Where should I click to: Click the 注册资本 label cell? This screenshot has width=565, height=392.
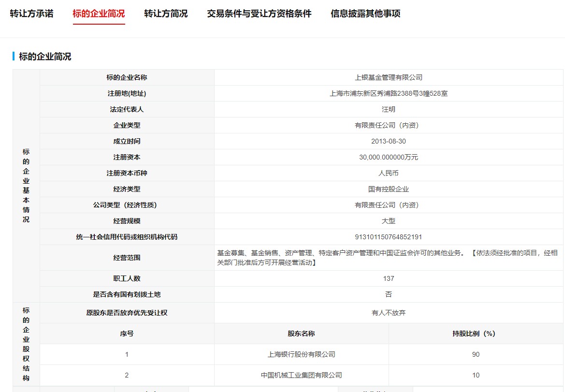[127, 157]
